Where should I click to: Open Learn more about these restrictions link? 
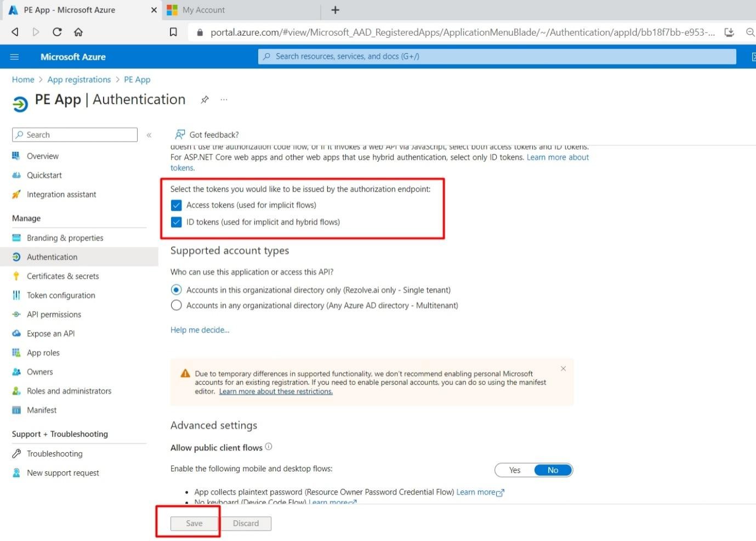276,392
